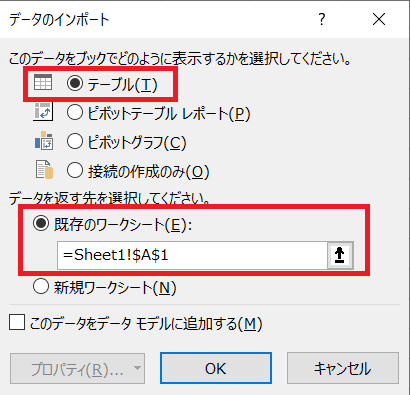Select 既存のワークシート radio button
This screenshot has height=395, width=410.
(x=41, y=224)
